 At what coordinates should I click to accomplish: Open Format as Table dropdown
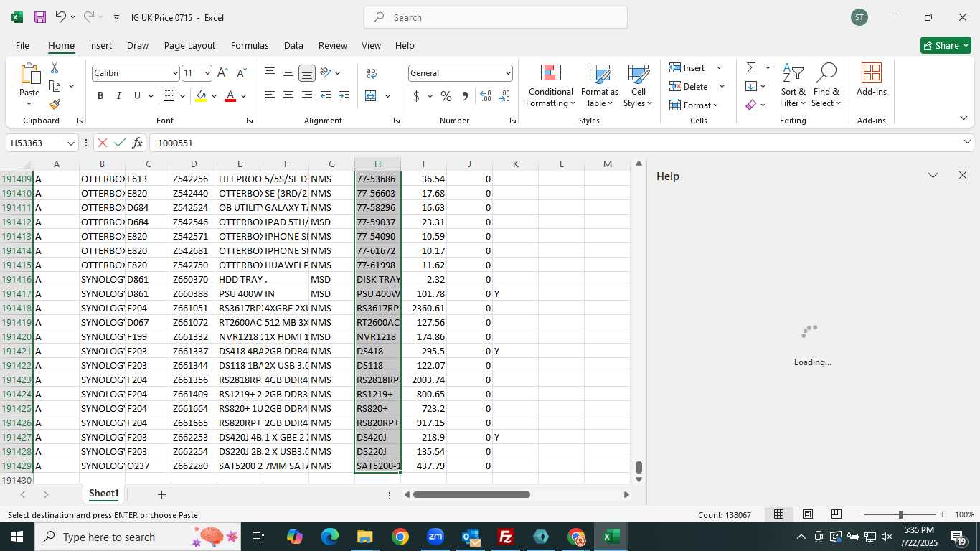[x=599, y=86]
